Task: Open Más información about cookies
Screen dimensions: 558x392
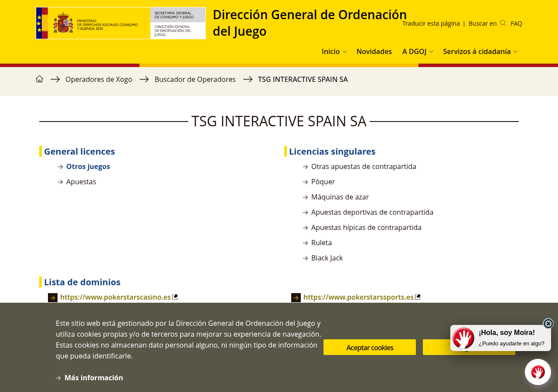Action: (94, 378)
